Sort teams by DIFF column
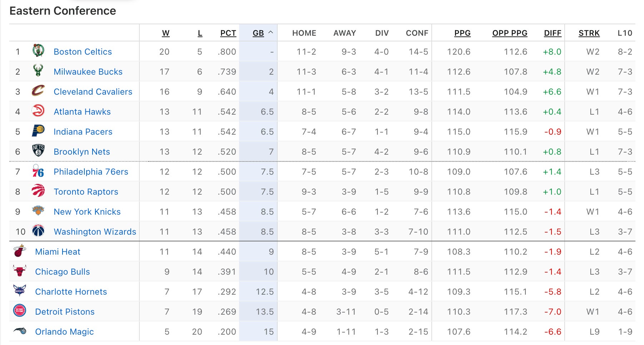Image resolution: width=644 pixels, height=345 pixels. (x=553, y=33)
